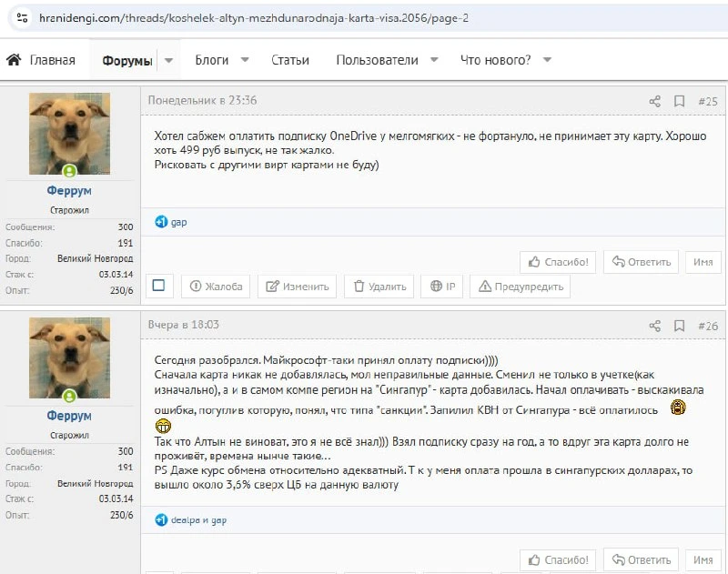Report post #25 with Жалоба
This screenshot has width=728, height=574.
[216, 287]
